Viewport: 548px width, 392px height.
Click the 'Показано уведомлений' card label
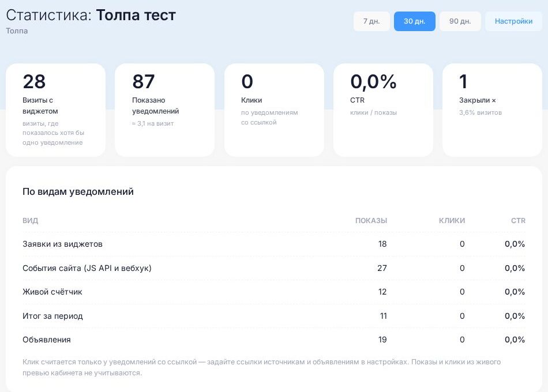pyautogui.click(x=156, y=105)
